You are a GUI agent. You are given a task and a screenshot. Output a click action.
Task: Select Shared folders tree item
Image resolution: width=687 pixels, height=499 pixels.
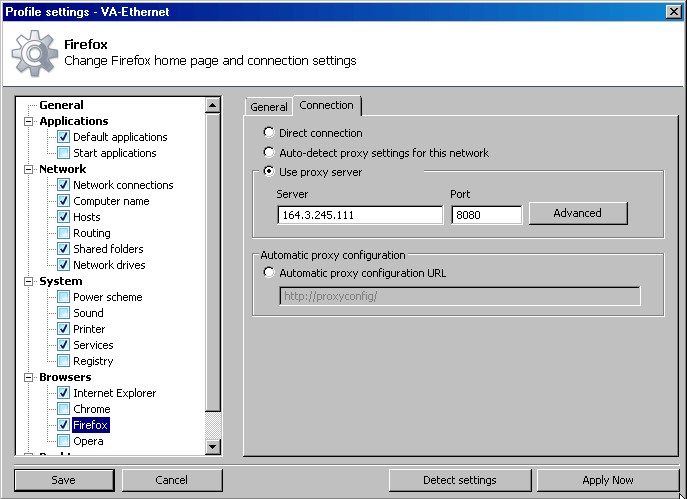coord(108,249)
